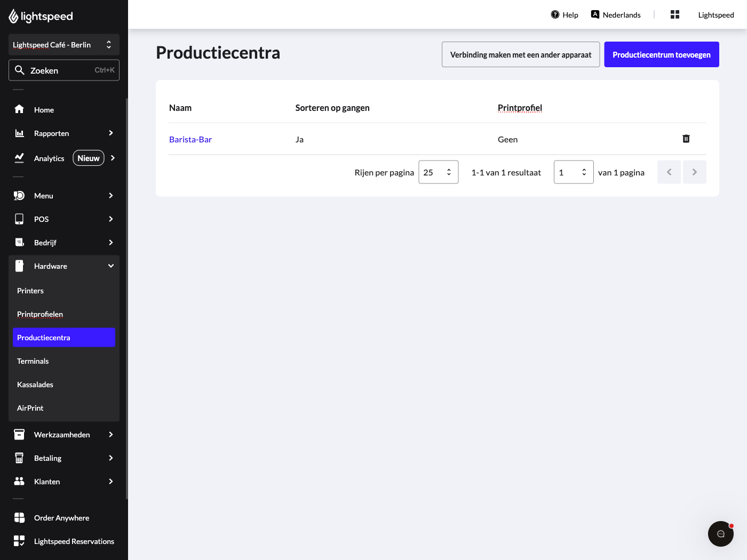Click the Lightspeed Reservations icon
Screen dimensions: 747x560
[x=19, y=541]
